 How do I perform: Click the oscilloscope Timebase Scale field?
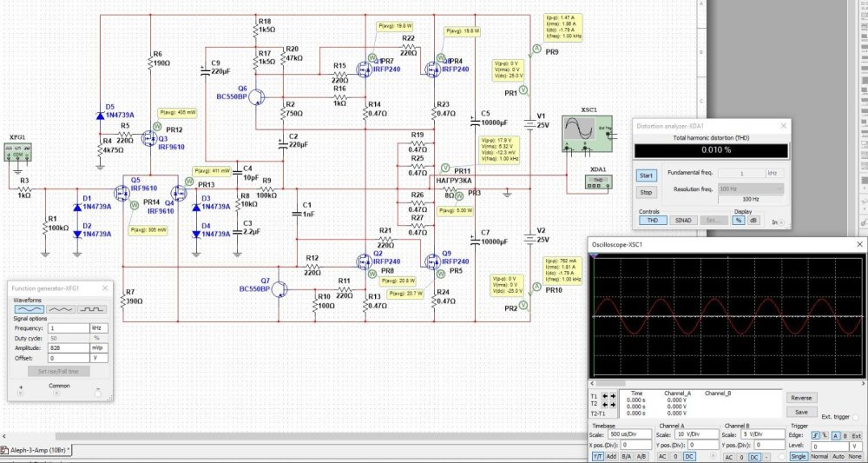631,436
